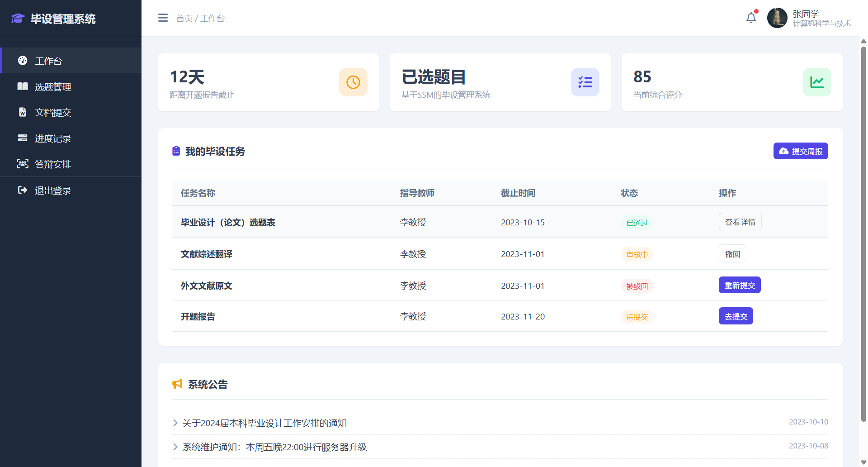Expand the 系统维护通知 announcement chevron

(175, 447)
